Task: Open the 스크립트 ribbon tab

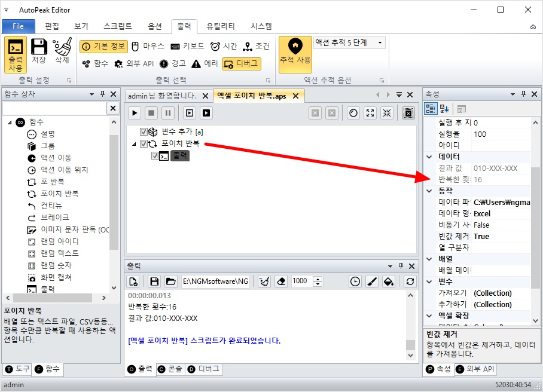Action: click(118, 26)
